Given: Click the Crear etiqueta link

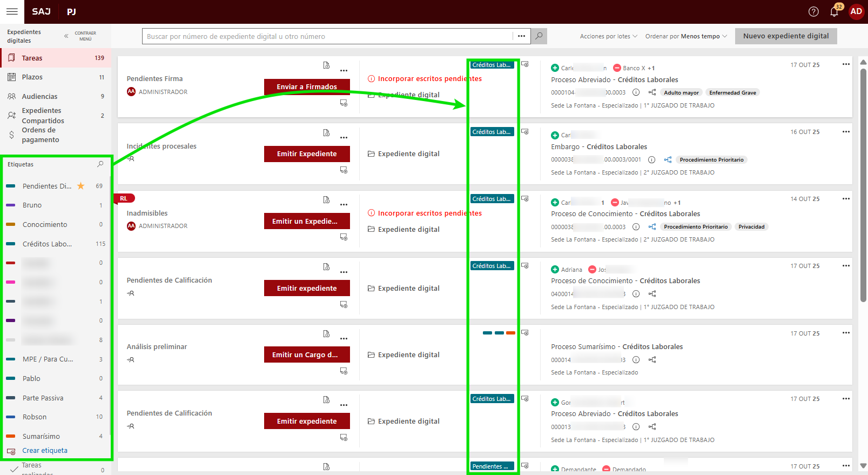Looking at the screenshot, I should [45, 451].
